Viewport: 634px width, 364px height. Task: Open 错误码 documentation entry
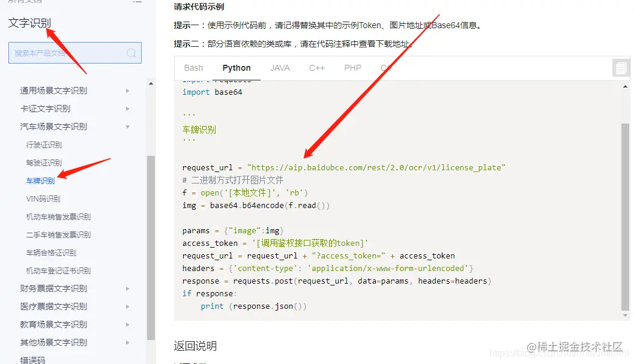pos(32,360)
